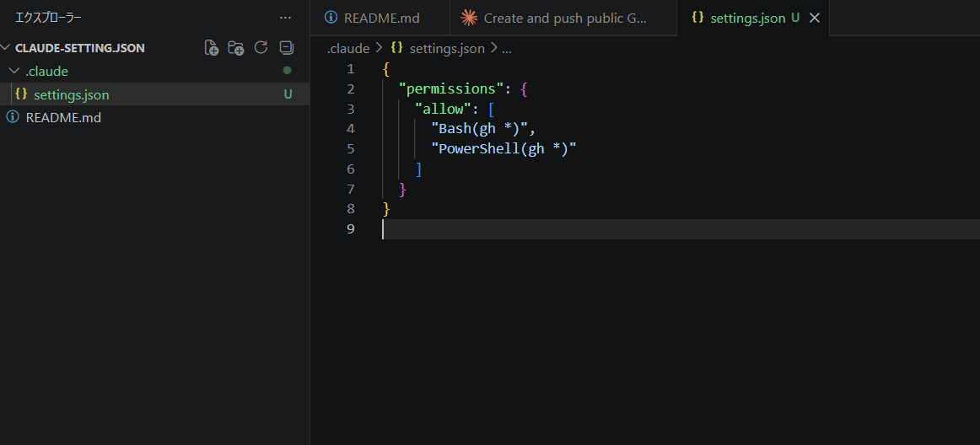Open Explorer views and more actions menu
The height and width of the screenshot is (445, 980).
pyautogui.click(x=286, y=19)
